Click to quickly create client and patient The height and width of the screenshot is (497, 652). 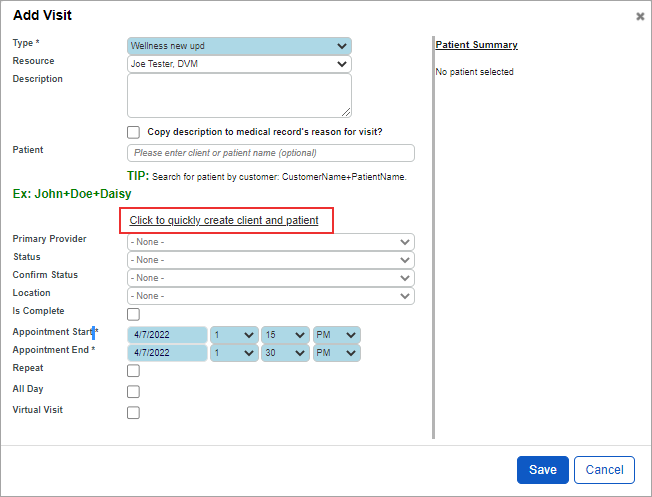coord(224,220)
